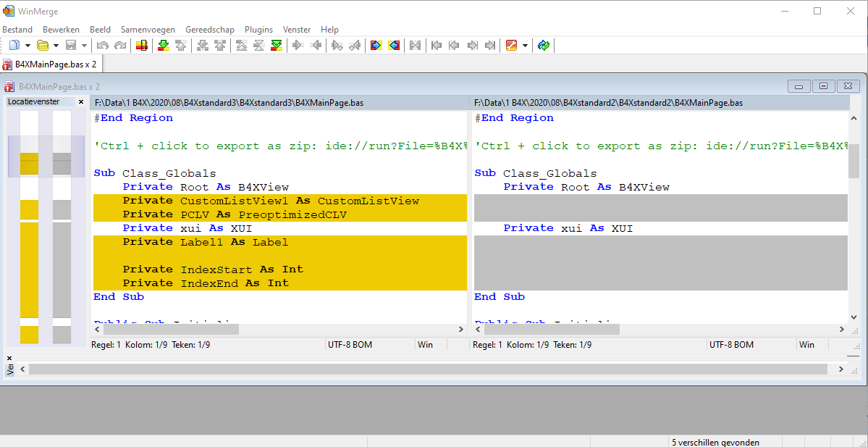Viewport: 868px width, 447px height.
Task: Click the WinMerge title bar app icon
Action: [x=8, y=11]
